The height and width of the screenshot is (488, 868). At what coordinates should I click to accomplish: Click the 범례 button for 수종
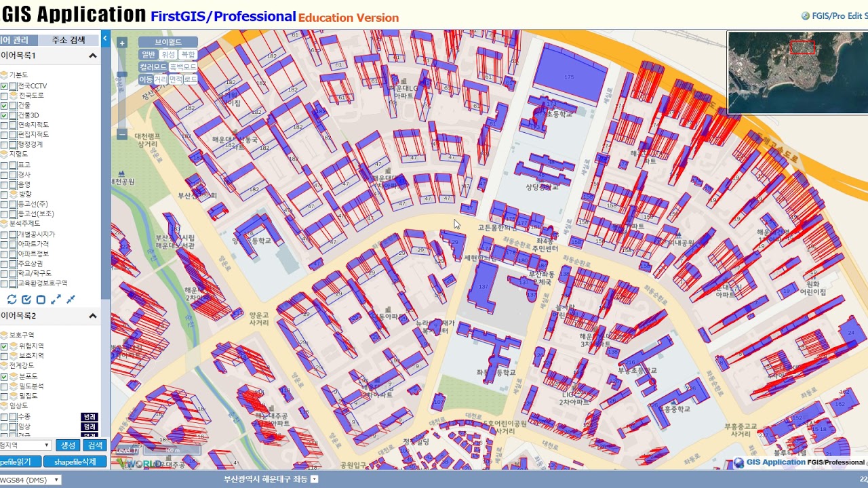pos(90,417)
